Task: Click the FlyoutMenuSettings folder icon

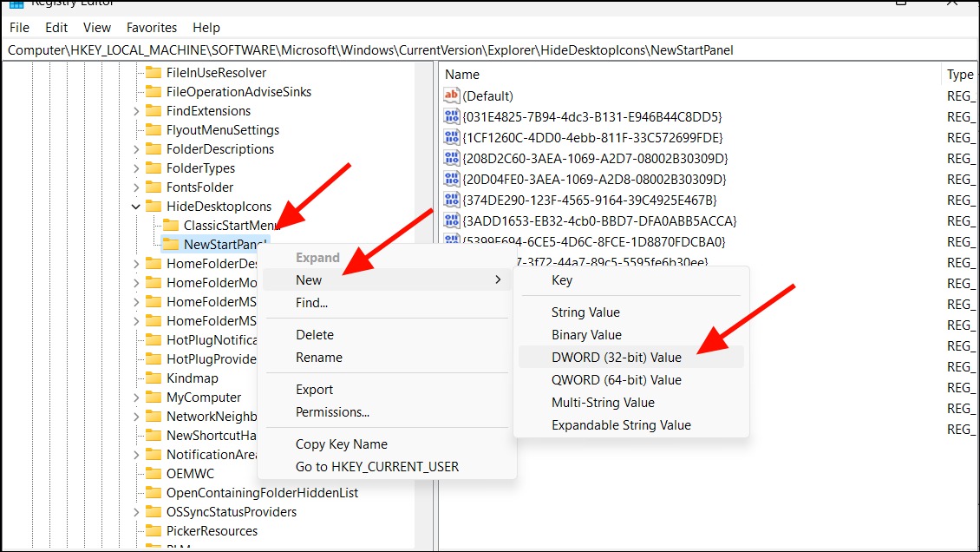Action: pyautogui.click(x=154, y=130)
